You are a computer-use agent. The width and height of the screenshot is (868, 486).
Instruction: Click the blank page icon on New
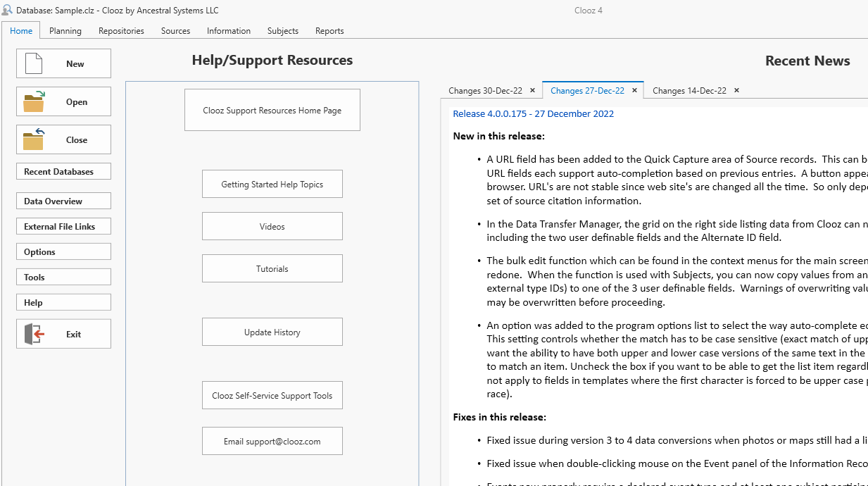pyautogui.click(x=34, y=63)
